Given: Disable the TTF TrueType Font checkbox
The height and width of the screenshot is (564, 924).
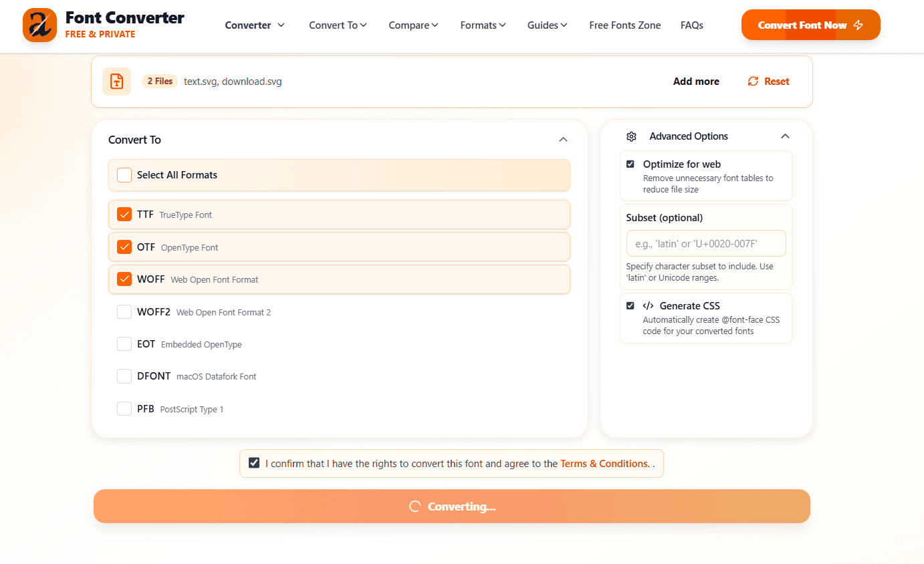Looking at the screenshot, I should [124, 214].
